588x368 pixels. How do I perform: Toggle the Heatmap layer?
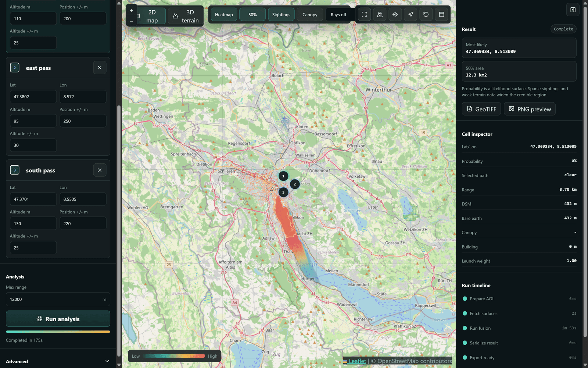pyautogui.click(x=224, y=15)
